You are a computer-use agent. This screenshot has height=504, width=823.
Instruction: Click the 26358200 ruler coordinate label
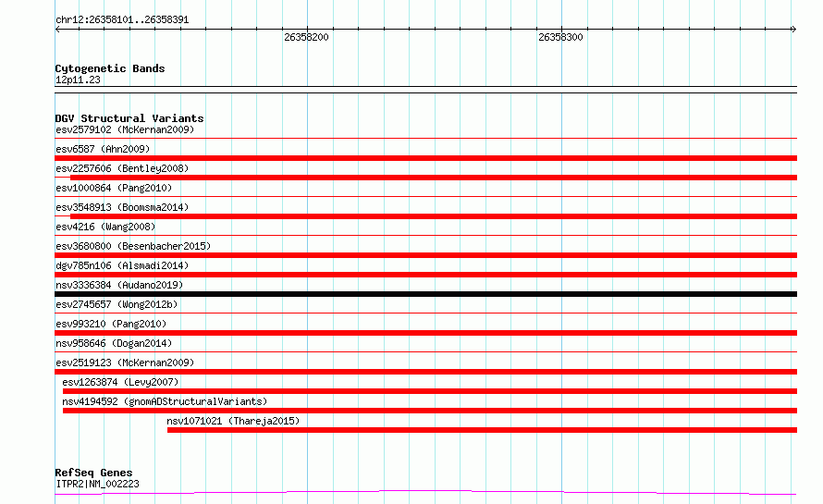tap(306, 37)
